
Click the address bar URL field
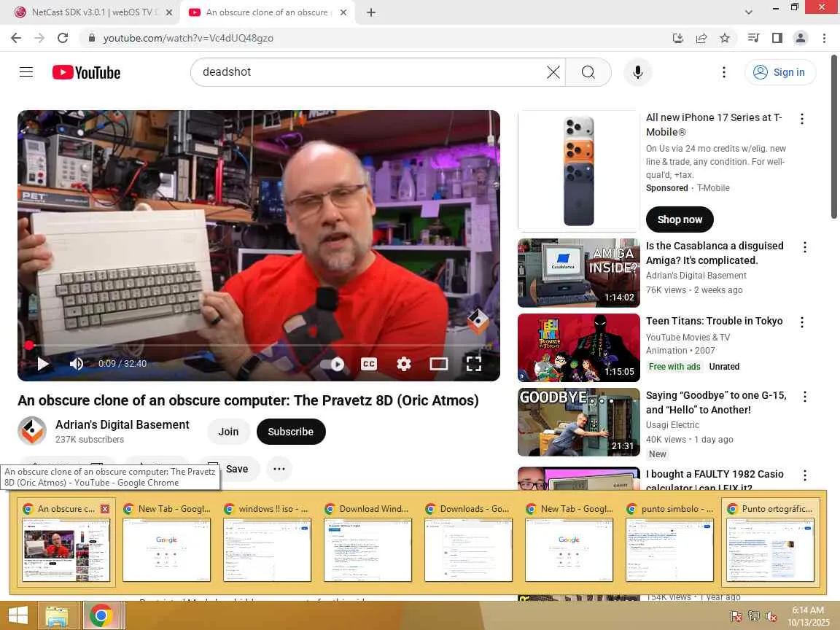tap(375, 38)
